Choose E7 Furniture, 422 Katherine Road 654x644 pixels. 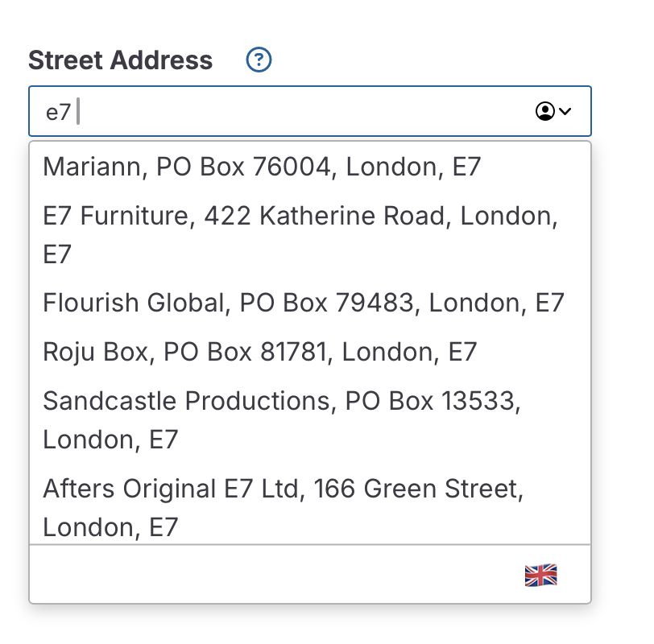pos(299,234)
